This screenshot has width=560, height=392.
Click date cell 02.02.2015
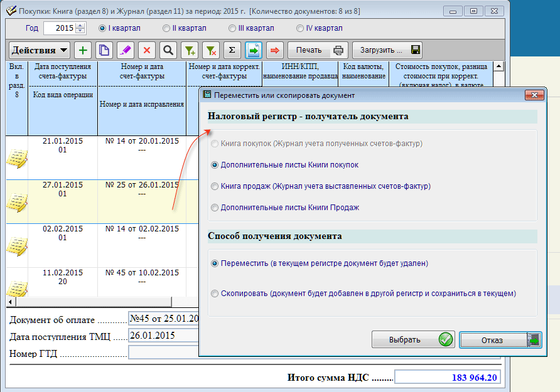63,229
